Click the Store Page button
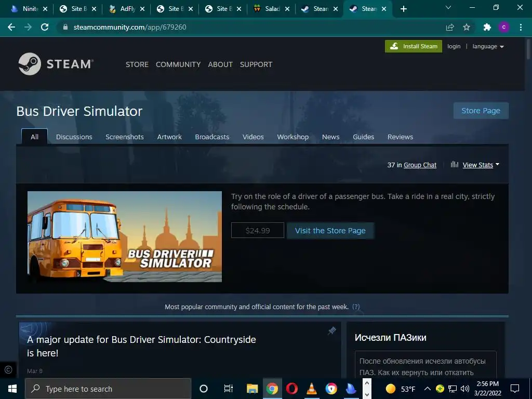532x399 pixels. pyautogui.click(x=481, y=111)
